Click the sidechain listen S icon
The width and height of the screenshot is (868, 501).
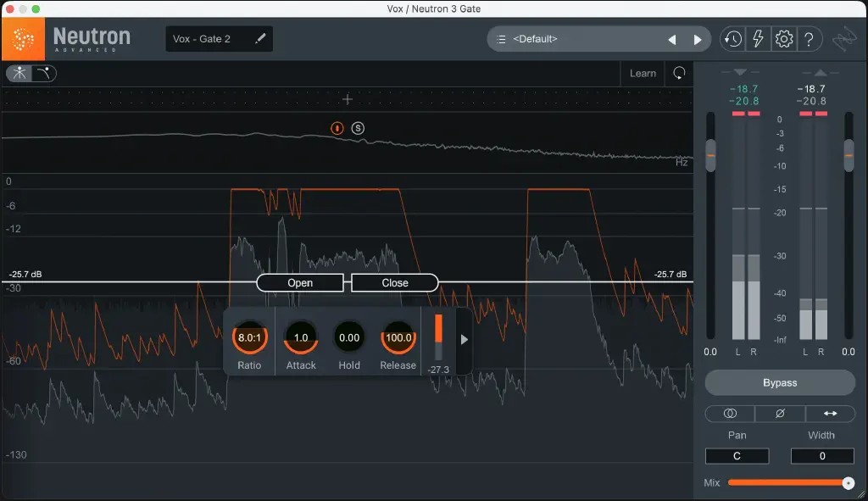click(x=359, y=128)
